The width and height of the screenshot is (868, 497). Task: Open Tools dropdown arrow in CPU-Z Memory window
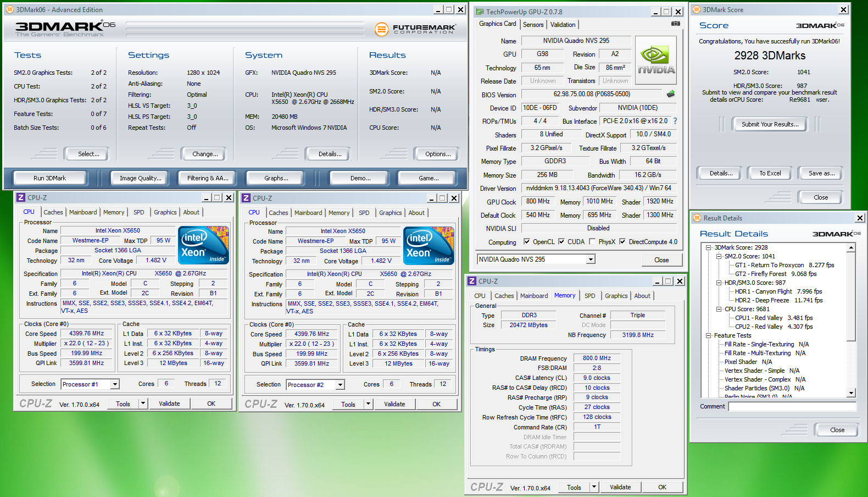click(x=594, y=487)
